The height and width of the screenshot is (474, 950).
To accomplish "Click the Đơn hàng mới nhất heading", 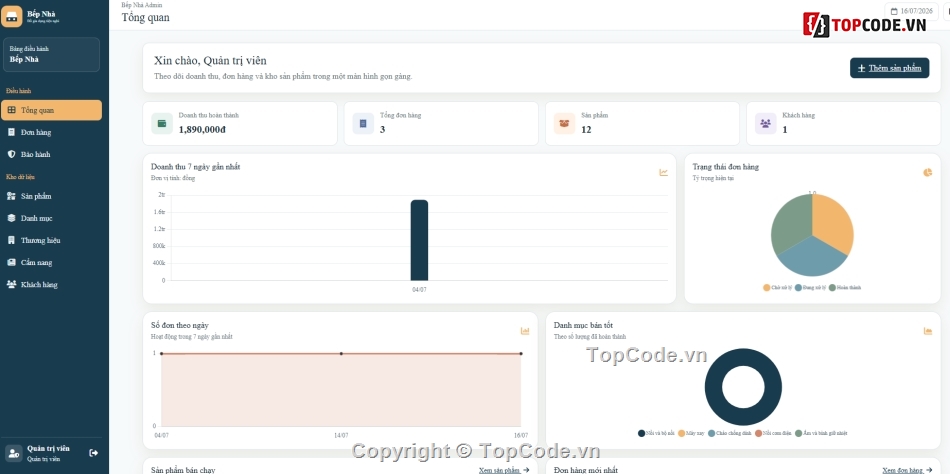I will click(586, 470).
